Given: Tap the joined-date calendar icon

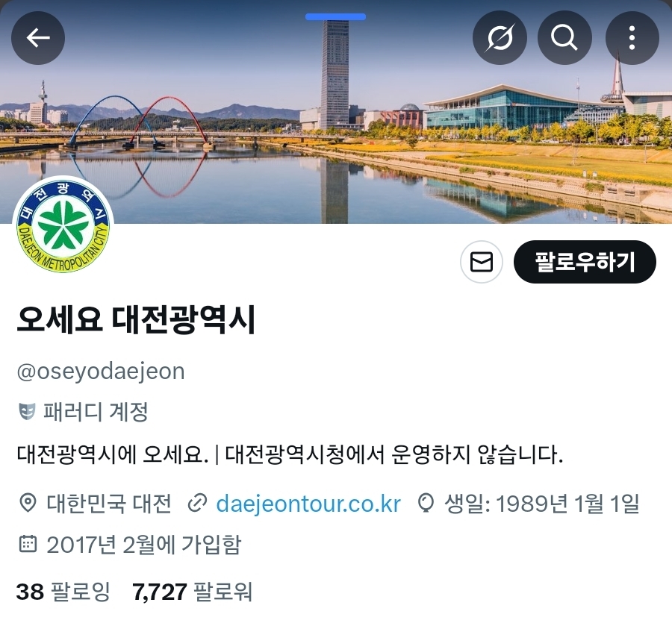Looking at the screenshot, I should (28, 544).
